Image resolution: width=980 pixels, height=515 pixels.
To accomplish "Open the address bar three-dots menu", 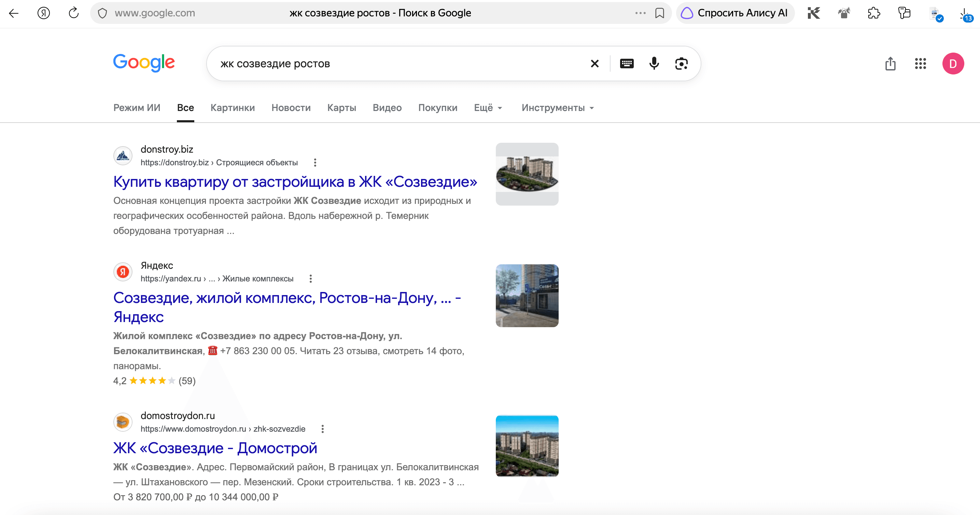I will click(640, 13).
